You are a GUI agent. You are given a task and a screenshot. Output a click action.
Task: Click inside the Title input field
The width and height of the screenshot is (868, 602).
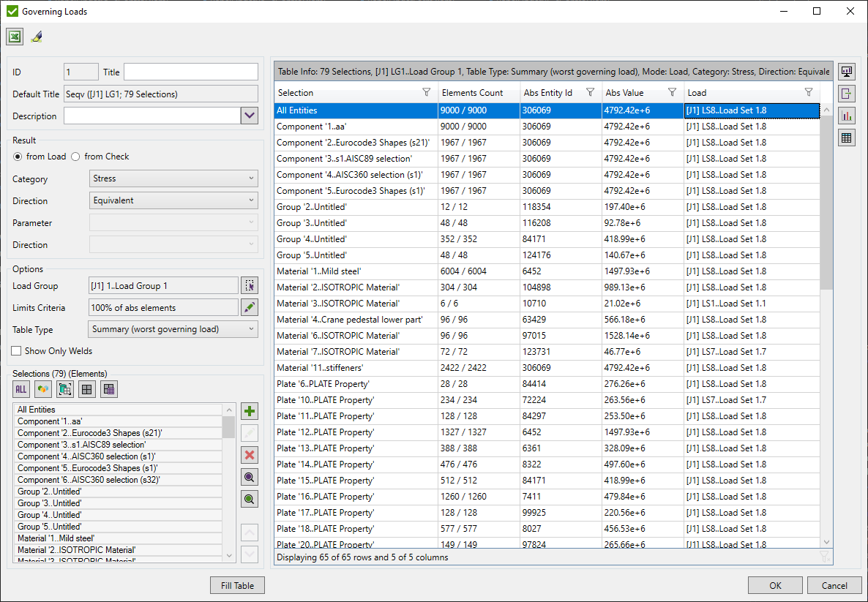click(190, 71)
